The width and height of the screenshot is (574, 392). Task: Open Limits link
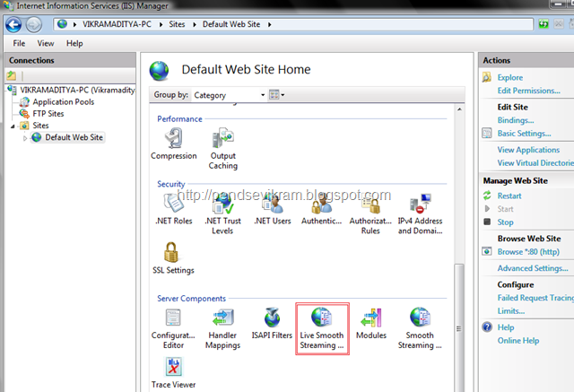pyautogui.click(x=510, y=311)
